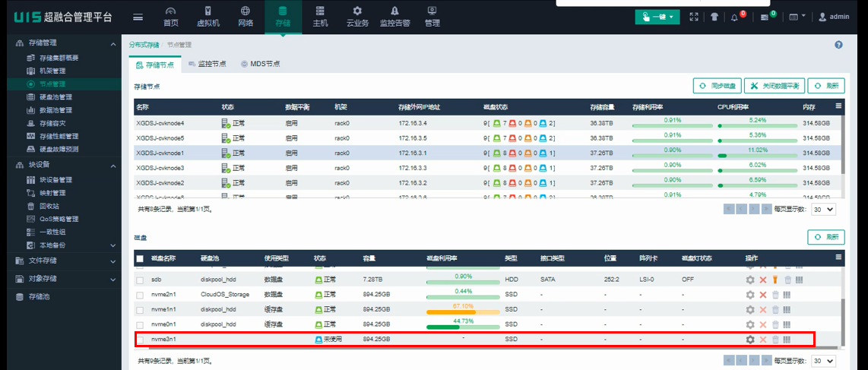Click the blue help question mark icon
The height and width of the screenshot is (370, 868).
pos(838,45)
